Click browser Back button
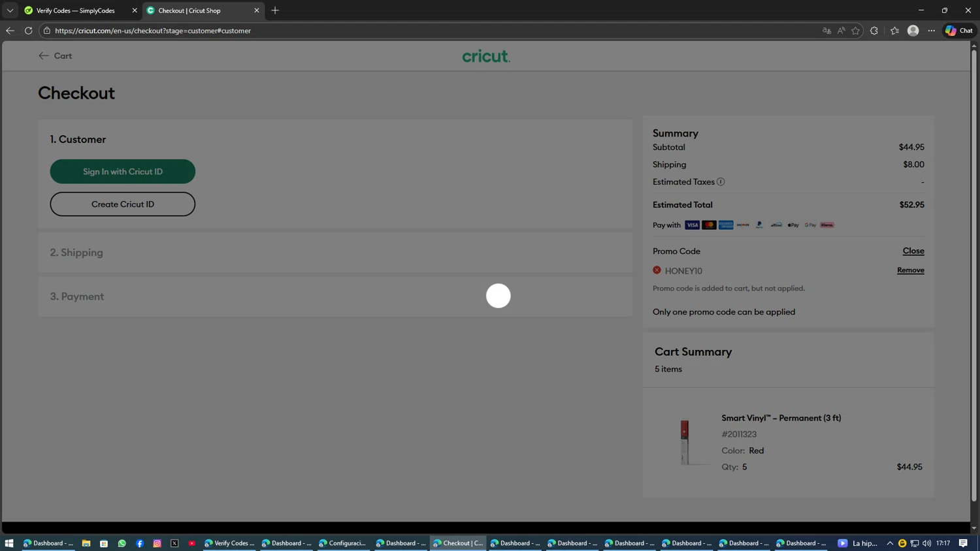The width and height of the screenshot is (980, 551). [10, 31]
